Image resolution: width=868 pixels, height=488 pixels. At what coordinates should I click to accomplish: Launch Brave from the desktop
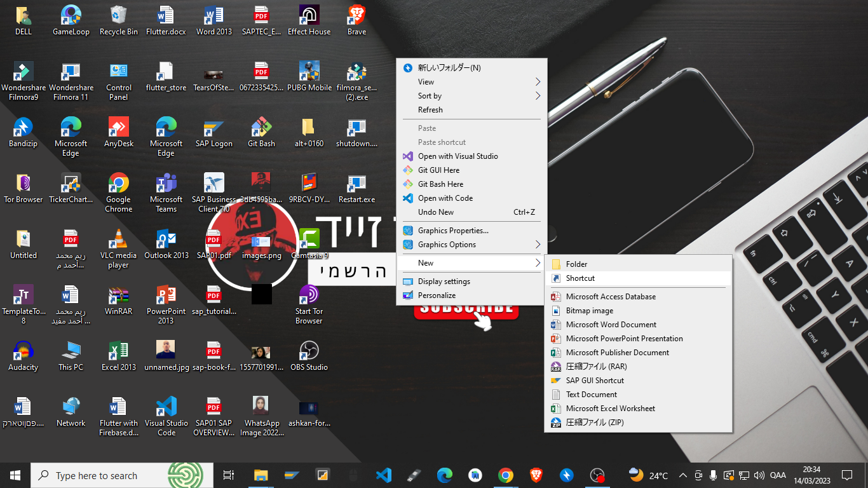[x=356, y=20]
